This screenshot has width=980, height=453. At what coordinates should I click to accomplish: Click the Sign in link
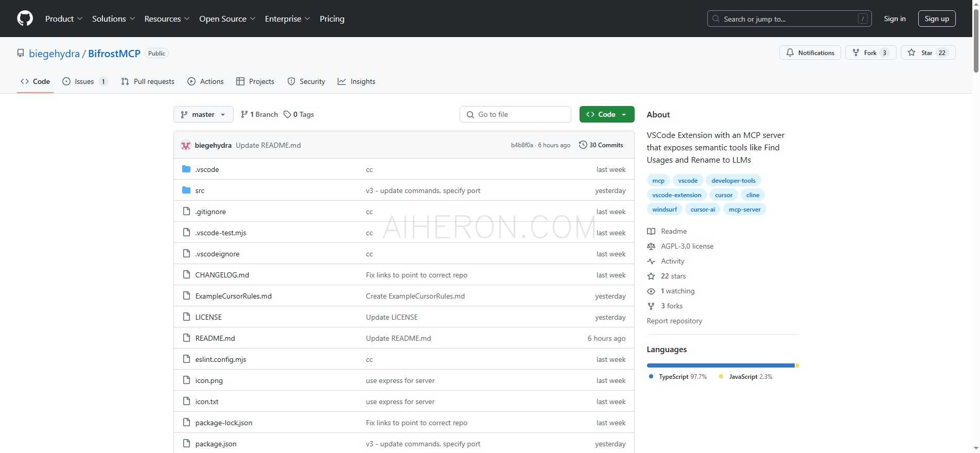click(x=895, y=19)
